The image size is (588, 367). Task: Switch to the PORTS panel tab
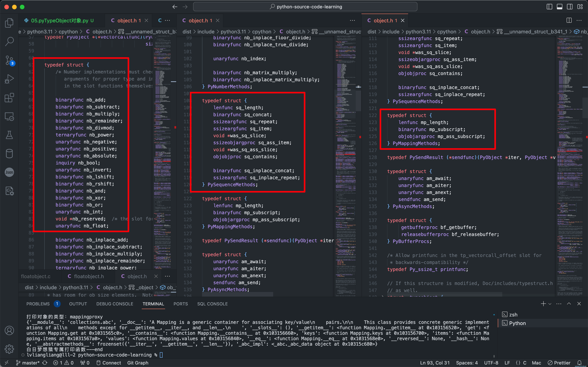pos(181,304)
